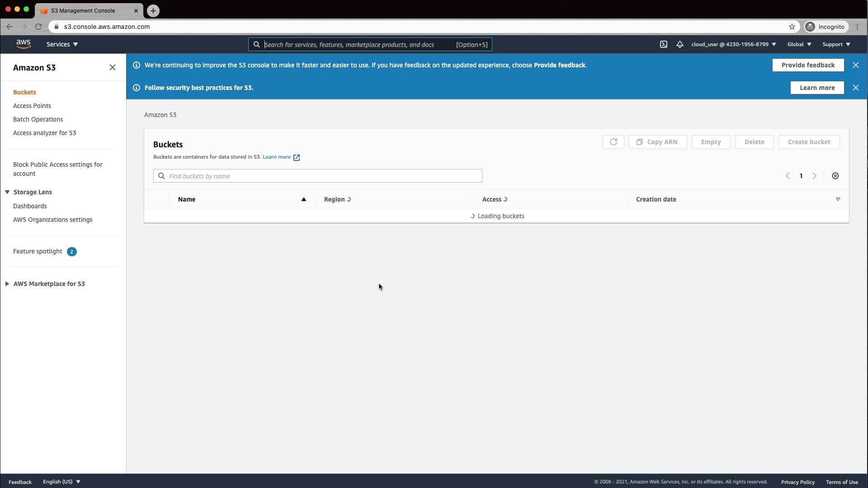Close the Amazon S3 sidebar panel
This screenshot has height=488, width=868.
[113, 67]
